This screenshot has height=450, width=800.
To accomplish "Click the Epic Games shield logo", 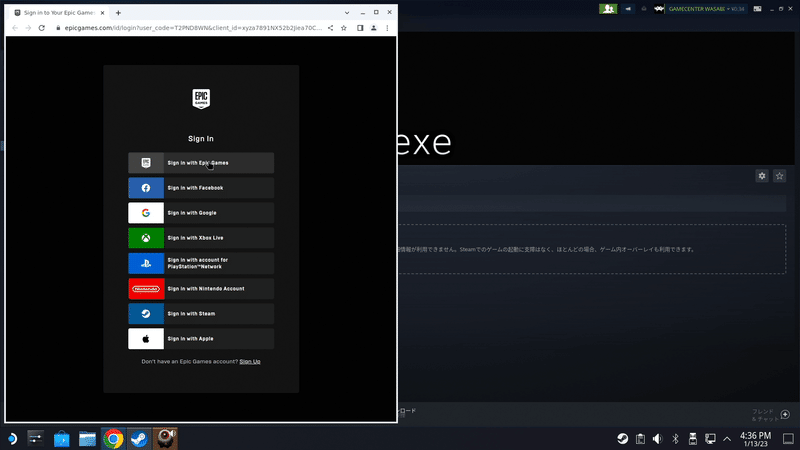I will pyautogui.click(x=201, y=98).
